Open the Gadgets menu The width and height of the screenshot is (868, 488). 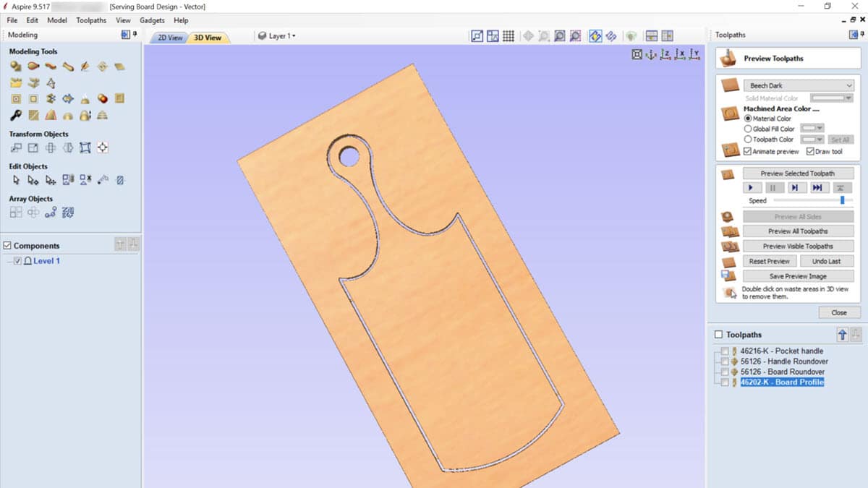152,20
